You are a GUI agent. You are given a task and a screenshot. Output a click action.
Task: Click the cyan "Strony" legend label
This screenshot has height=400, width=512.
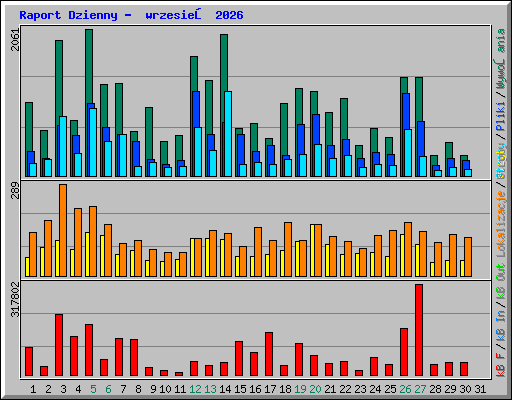click(501, 161)
